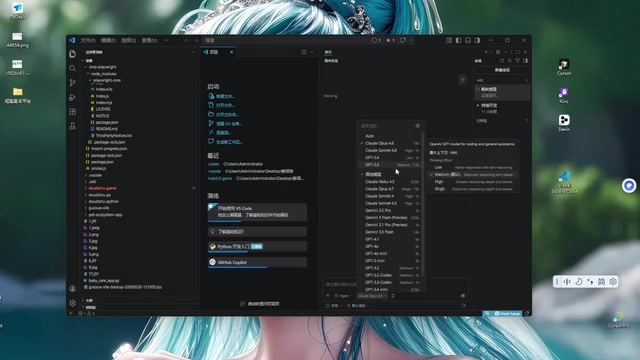Open the View menu
The height and width of the screenshot is (360, 640).
coord(149,40)
